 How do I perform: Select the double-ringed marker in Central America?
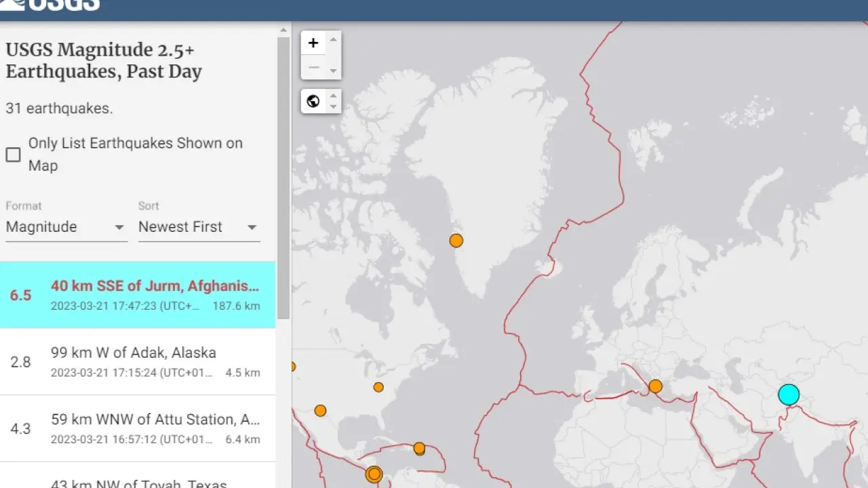point(374,474)
